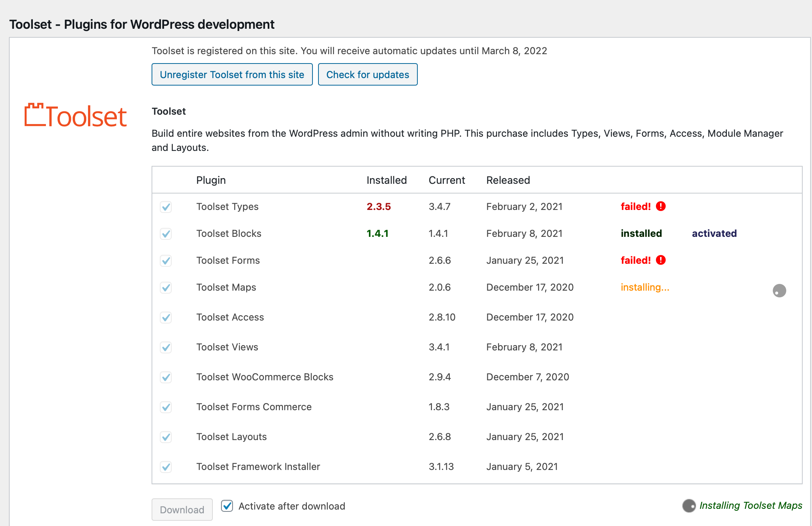Click the Toolset Access plugin name
812x526 pixels.
click(x=230, y=317)
